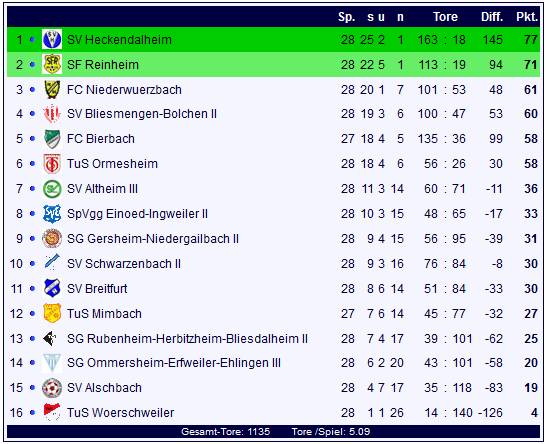Viewport: 547px width, 444px height.
Task: Open the SV Bliesmengen-Bolchen II team name
Action: pyautogui.click(x=142, y=114)
